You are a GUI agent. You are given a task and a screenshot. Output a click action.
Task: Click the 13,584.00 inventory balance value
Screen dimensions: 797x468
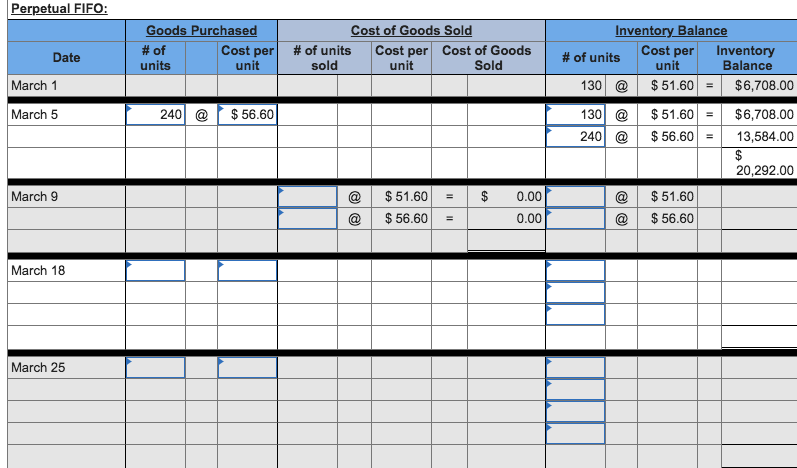765,136
